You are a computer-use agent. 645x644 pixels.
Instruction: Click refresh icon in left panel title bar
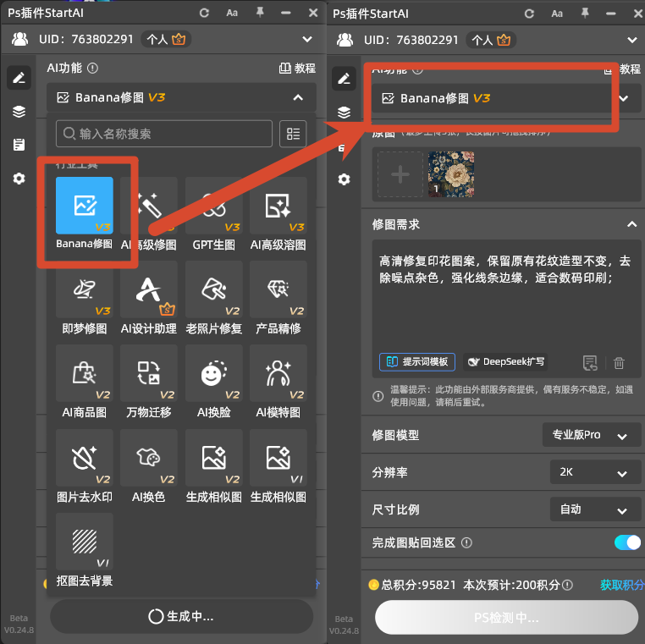point(204,13)
